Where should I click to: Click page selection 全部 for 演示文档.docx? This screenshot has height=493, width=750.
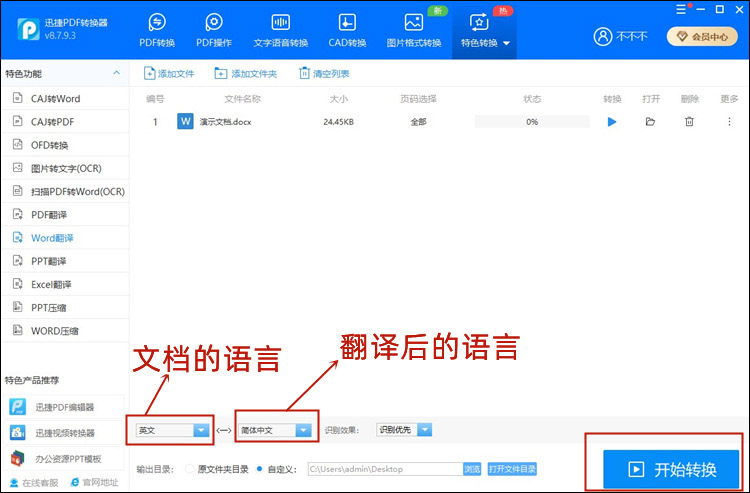(418, 122)
